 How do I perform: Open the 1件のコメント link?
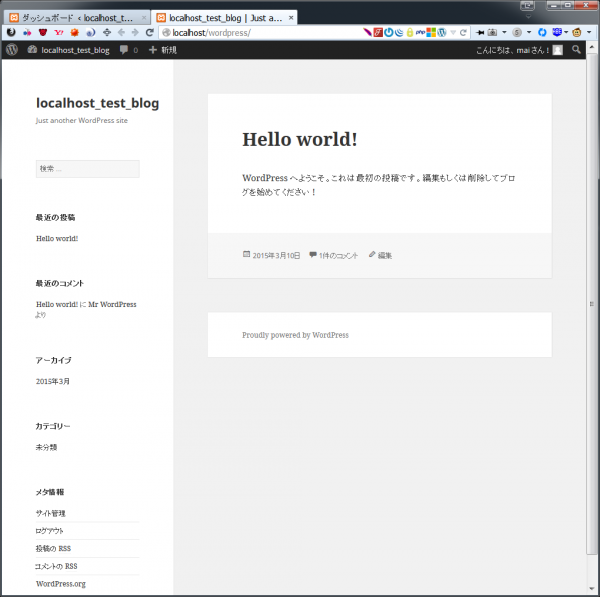338,255
